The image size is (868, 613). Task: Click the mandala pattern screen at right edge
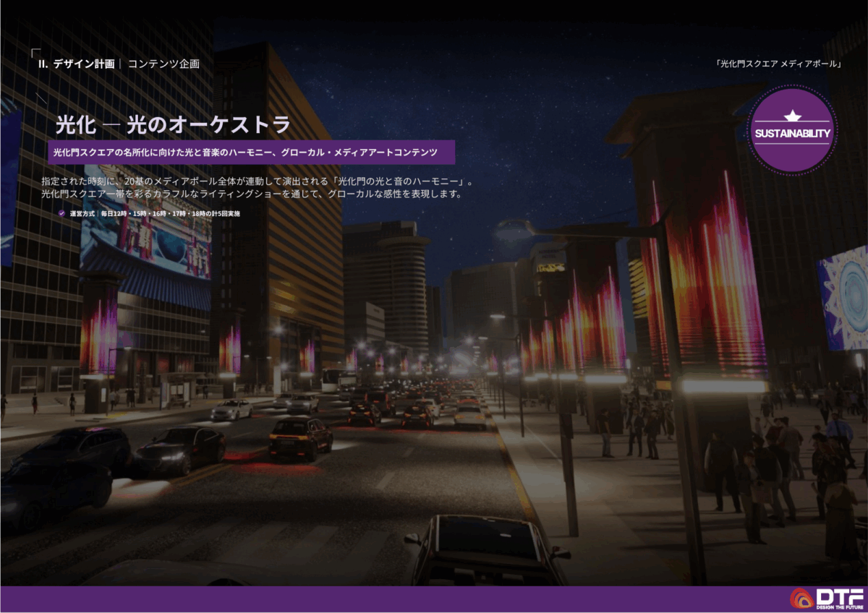[843, 298]
